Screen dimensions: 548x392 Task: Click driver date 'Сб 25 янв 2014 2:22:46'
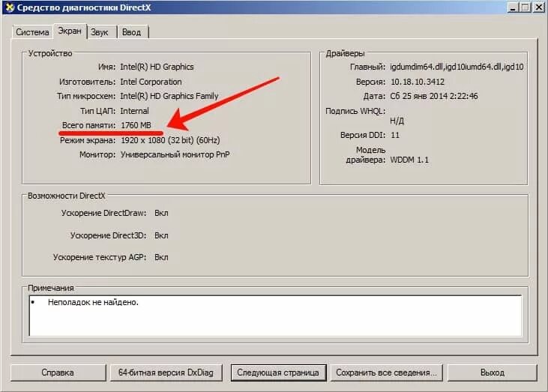point(434,96)
